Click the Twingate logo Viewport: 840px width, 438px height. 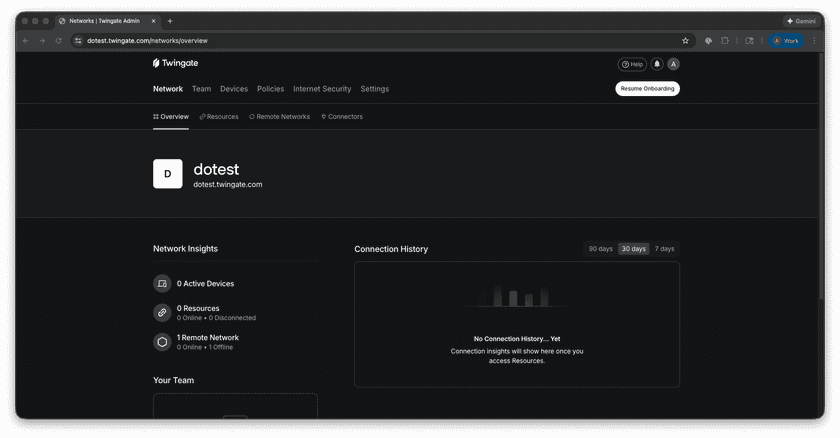[175, 63]
